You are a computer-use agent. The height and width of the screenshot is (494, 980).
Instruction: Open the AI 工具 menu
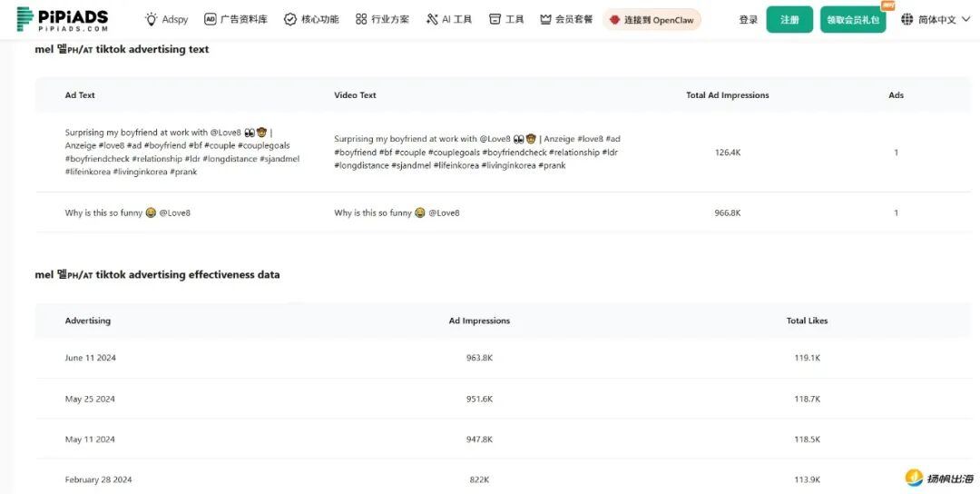(449, 19)
